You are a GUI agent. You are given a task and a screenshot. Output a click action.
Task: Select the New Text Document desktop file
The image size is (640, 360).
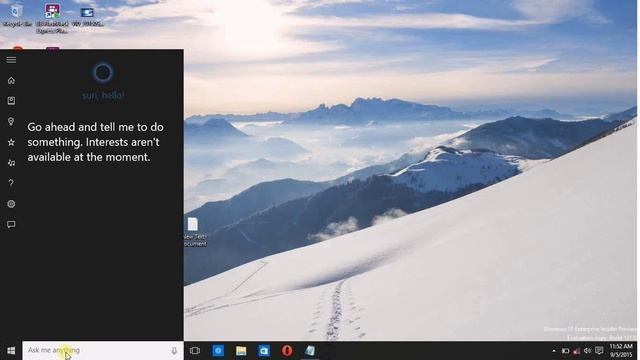click(x=194, y=232)
